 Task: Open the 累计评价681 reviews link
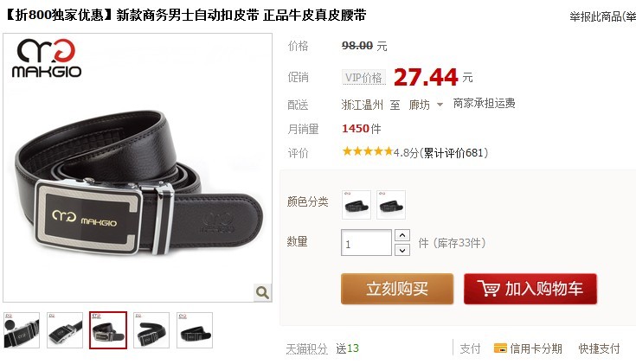point(454,153)
